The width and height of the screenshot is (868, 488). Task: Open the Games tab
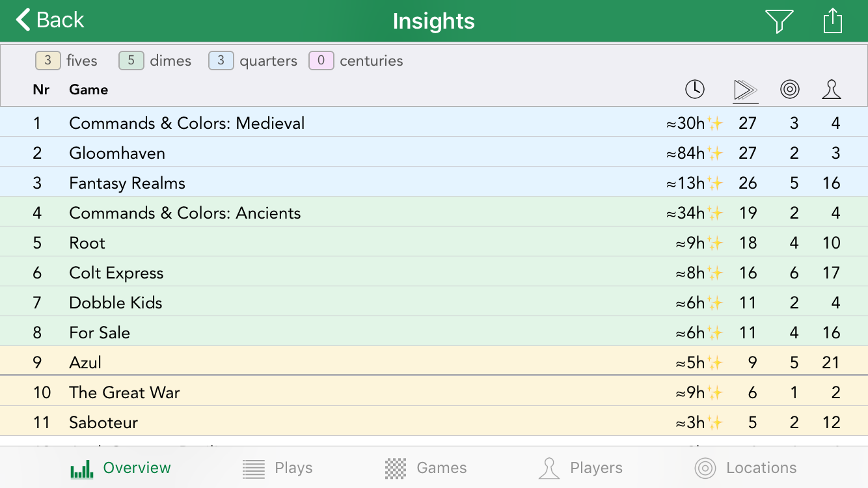(x=426, y=468)
